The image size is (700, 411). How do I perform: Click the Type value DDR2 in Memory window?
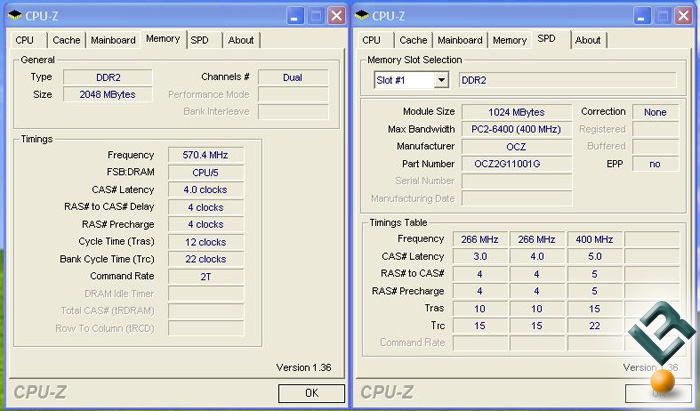point(108,77)
